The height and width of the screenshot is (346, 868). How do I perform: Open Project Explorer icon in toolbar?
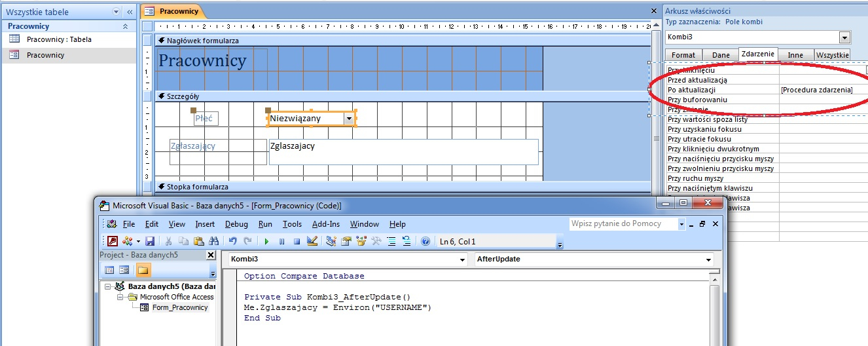pyautogui.click(x=331, y=241)
